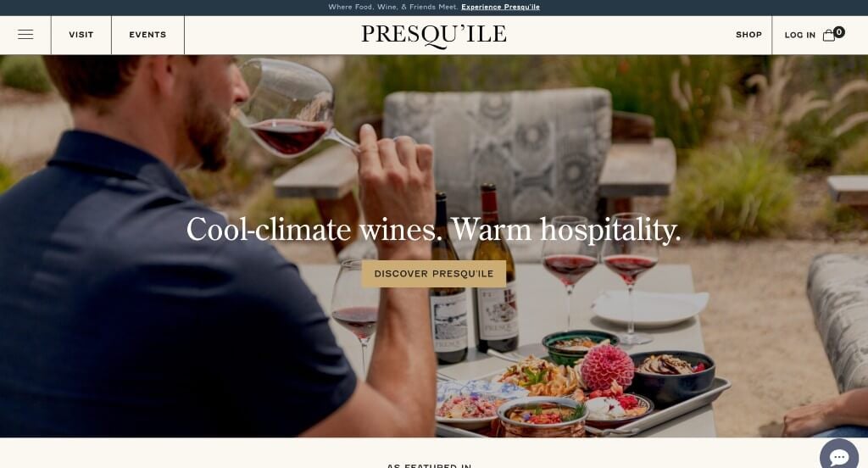Open the chat bubble widget

click(x=839, y=455)
